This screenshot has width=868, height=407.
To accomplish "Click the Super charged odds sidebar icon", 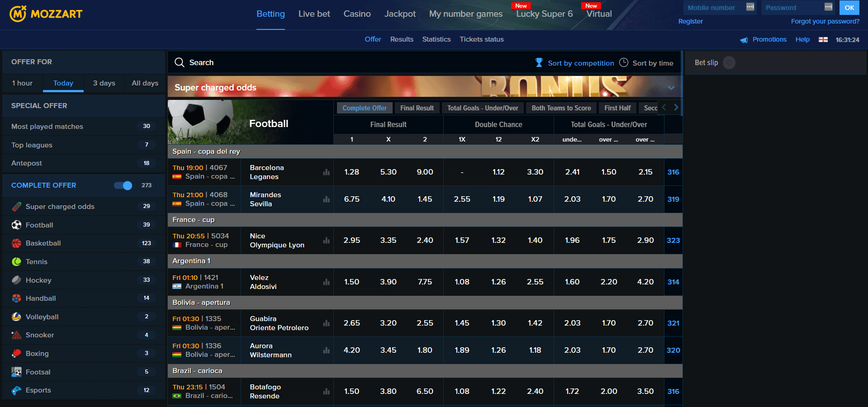I will point(17,207).
